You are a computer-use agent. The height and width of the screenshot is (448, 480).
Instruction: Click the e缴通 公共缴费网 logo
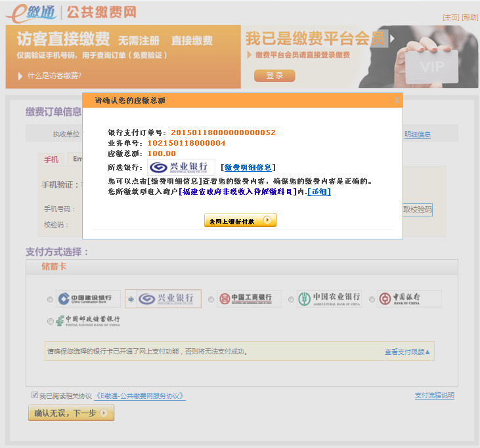click(71, 13)
